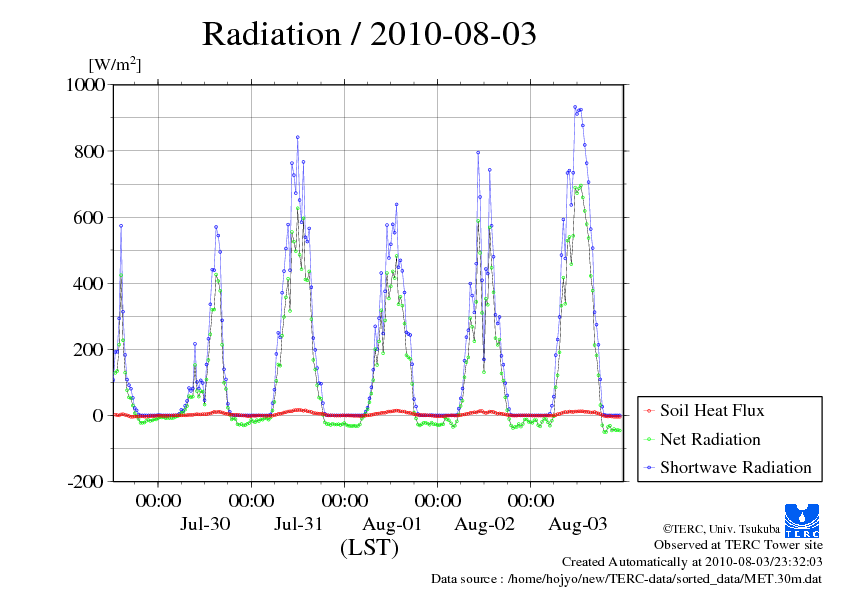Select the 'Shortwave Radiation' legend label
This screenshot has width=842, height=595.
[736, 467]
